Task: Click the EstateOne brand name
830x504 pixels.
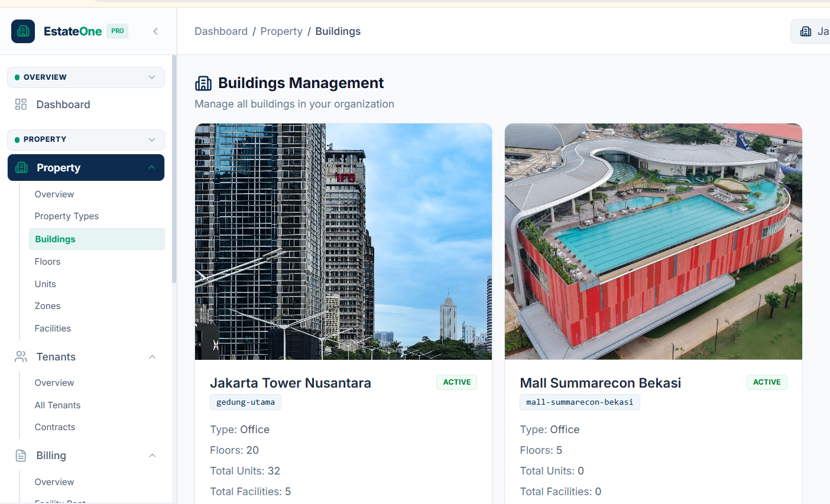Action: coord(73,31)
